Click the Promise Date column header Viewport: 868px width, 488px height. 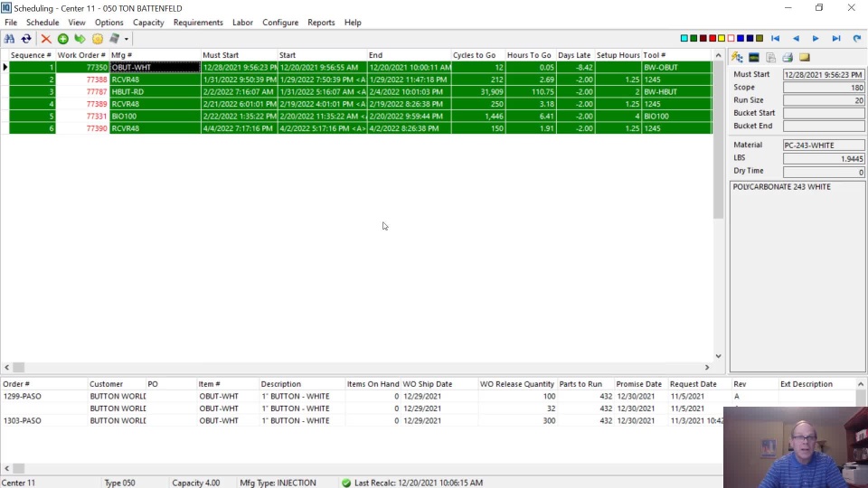tap(639, 384)
